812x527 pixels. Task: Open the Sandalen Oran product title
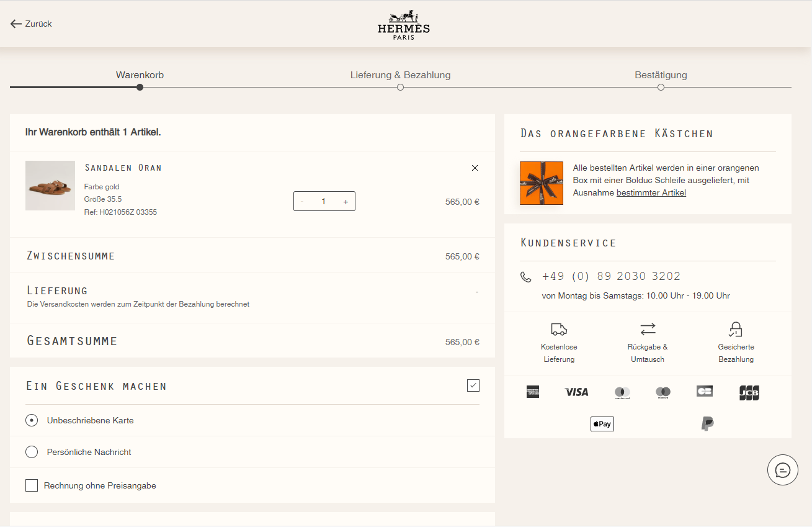pyautogui.click(x=123, y=168)
